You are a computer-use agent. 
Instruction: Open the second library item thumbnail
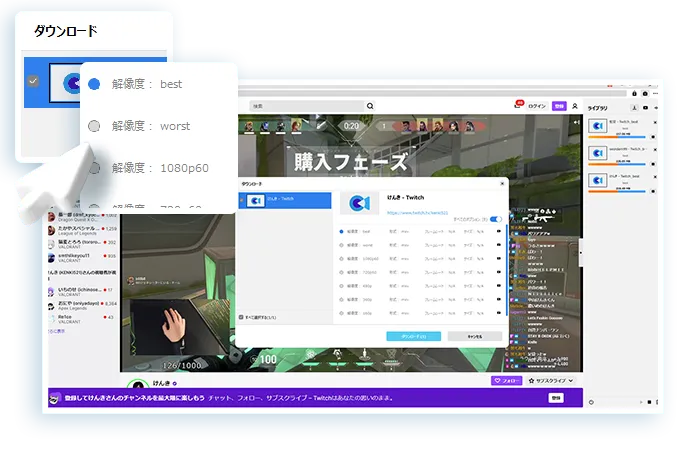click(598, 153)
